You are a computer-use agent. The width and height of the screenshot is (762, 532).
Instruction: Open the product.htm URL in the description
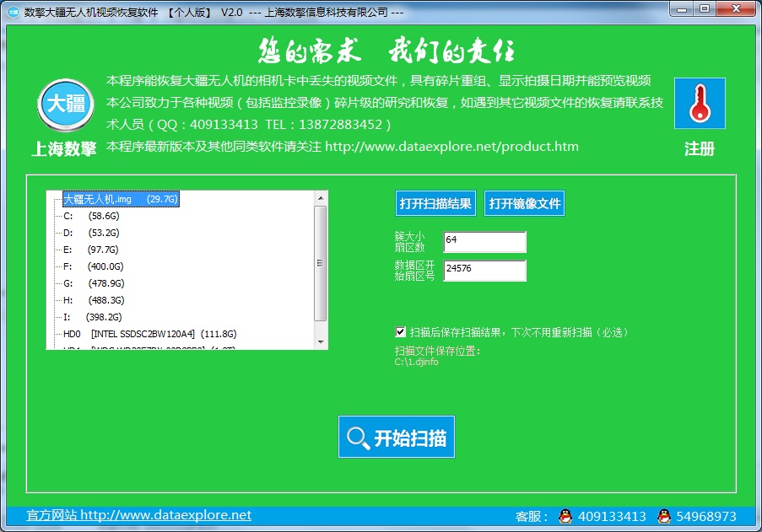[x=452, y=147]
